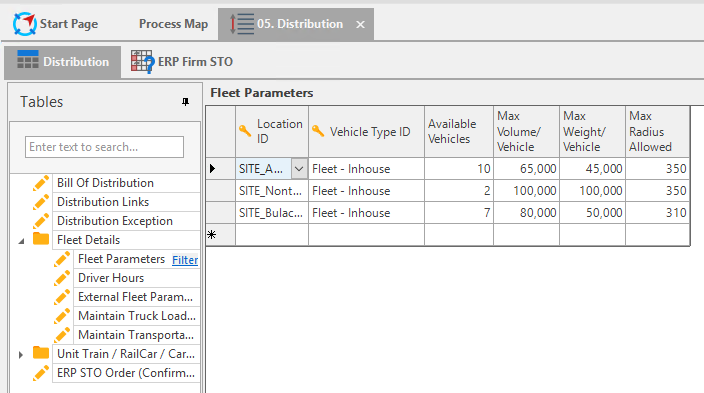
Task: Select the Unit Train / RailCar / Car... node
Action: point(126,354)
